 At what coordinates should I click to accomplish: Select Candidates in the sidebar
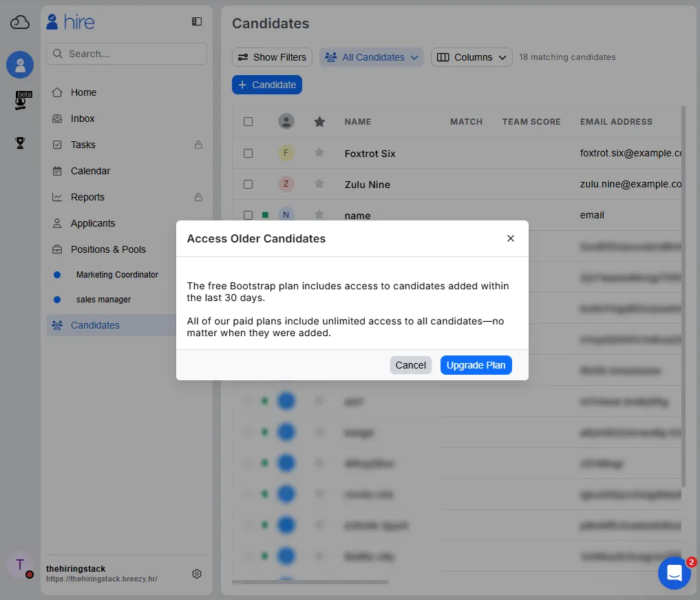(112, 325)
